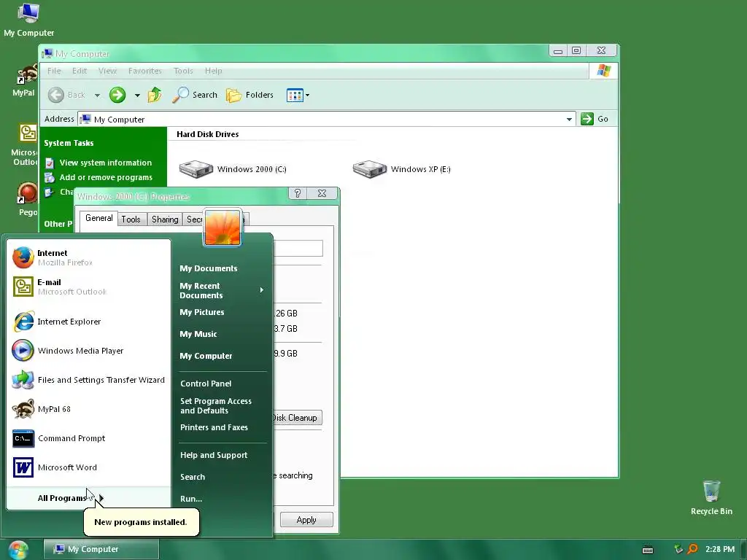Open Search from Start menu

[x=193, y=477]
